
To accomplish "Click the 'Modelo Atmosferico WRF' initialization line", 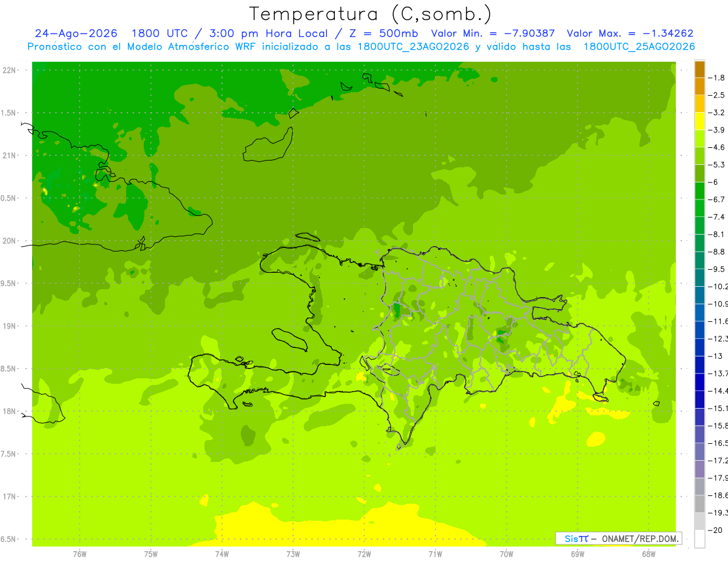I will point(361,47).
